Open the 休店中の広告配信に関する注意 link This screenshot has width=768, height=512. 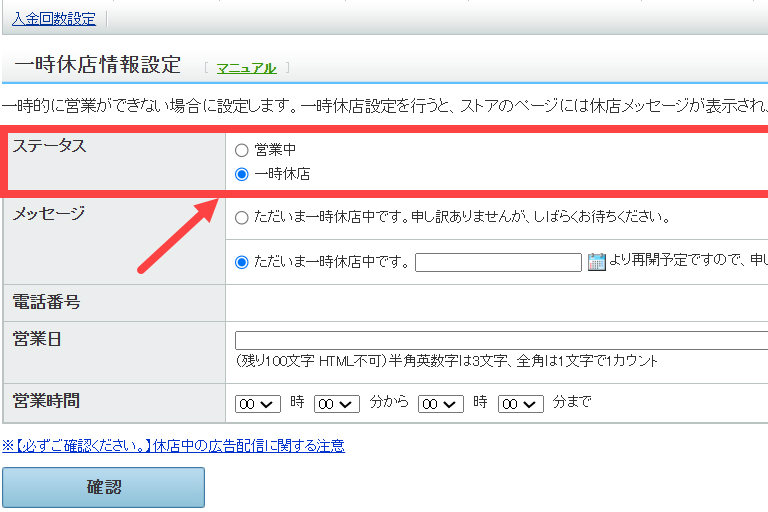click(x=173, y=446)
